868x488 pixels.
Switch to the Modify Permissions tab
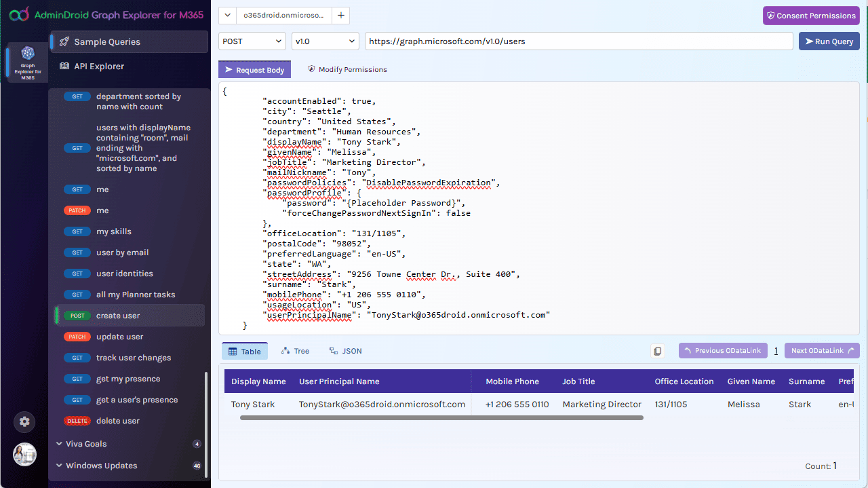[347, 69]
